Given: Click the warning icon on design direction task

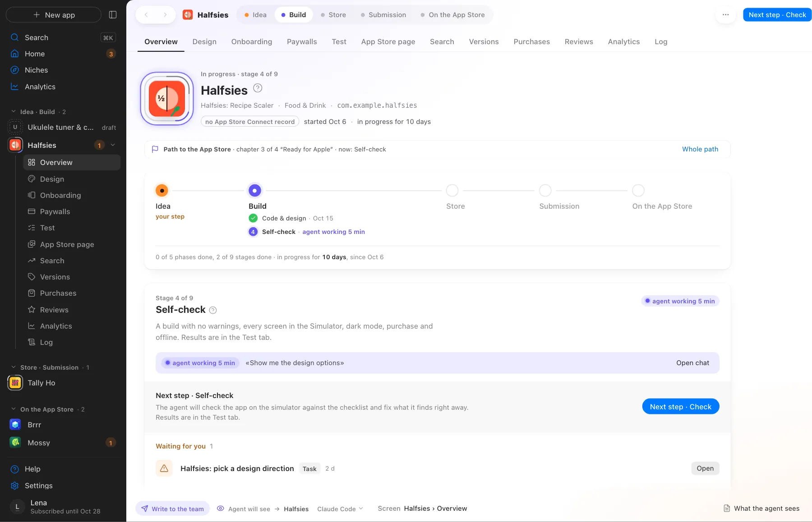Looking at the screenshot, I should point(164,468).
